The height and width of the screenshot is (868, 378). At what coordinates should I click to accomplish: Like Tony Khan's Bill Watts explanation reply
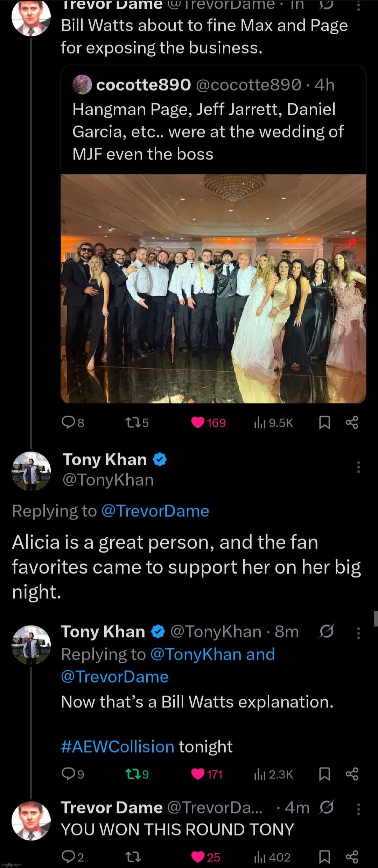coord(198,774)
